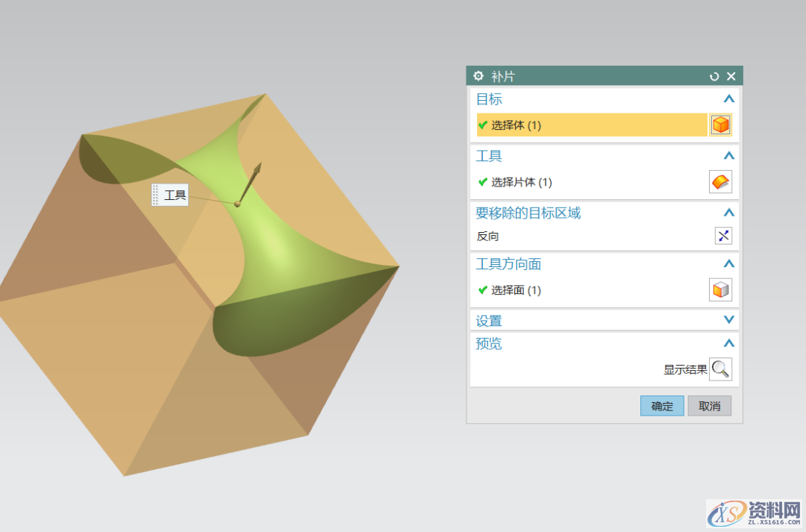This screenshot has height=532, width=806.
Task: Collapse the 预览 section
Action: (x=729, y=343)
